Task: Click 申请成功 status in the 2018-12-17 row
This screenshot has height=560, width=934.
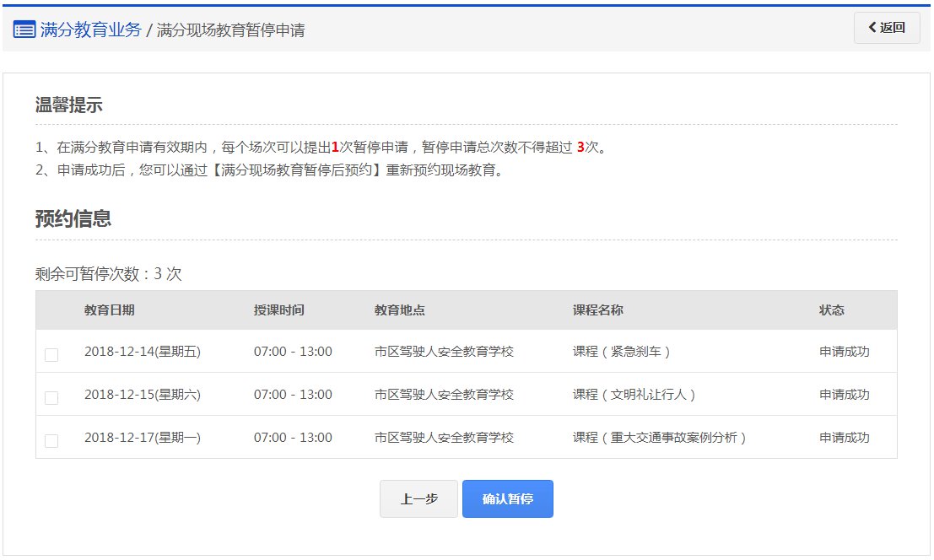Action: [844, 438]
